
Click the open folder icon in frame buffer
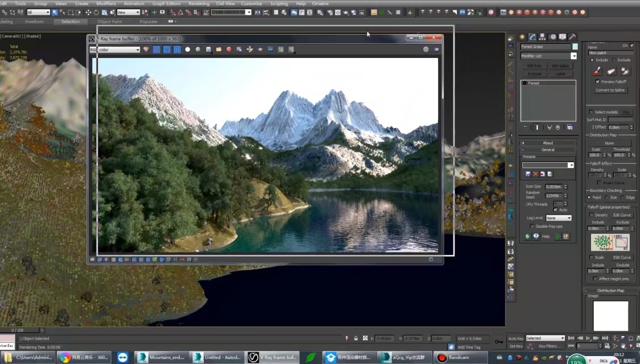(x=219, y=49)
